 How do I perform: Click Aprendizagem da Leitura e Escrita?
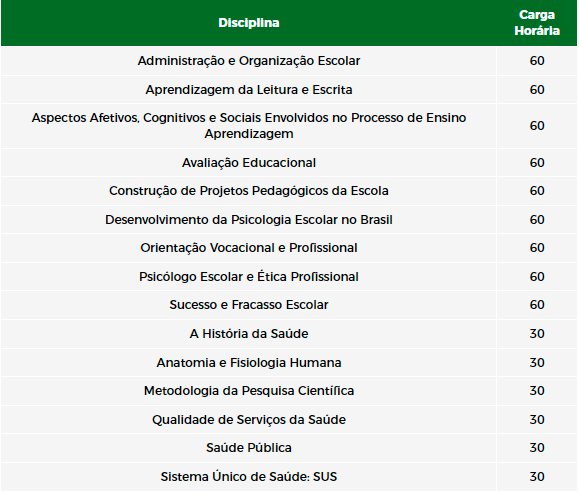(249, 90)
